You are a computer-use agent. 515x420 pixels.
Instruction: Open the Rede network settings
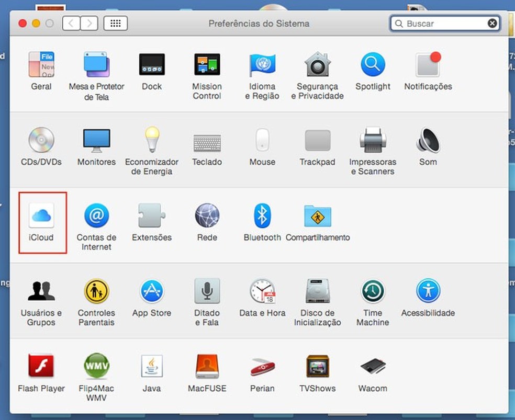click(x=207, y=216)
